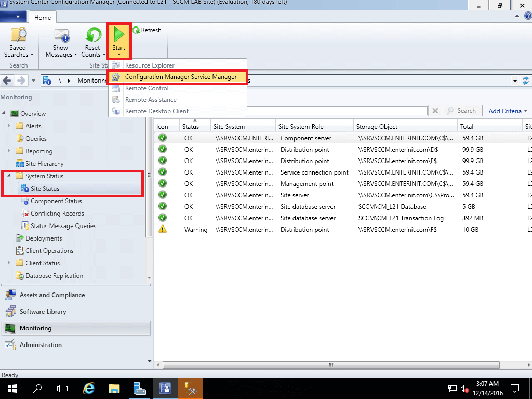Viewport: 532px width, 399px height.
Task: Sort by Site System Role column
Action: 314,126
